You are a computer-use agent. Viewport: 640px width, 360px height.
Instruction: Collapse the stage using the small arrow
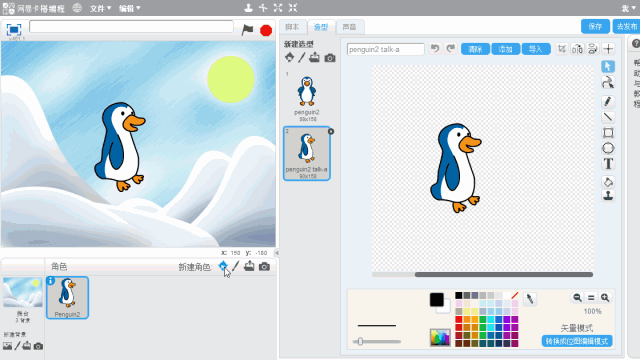[x=276, y=253]
